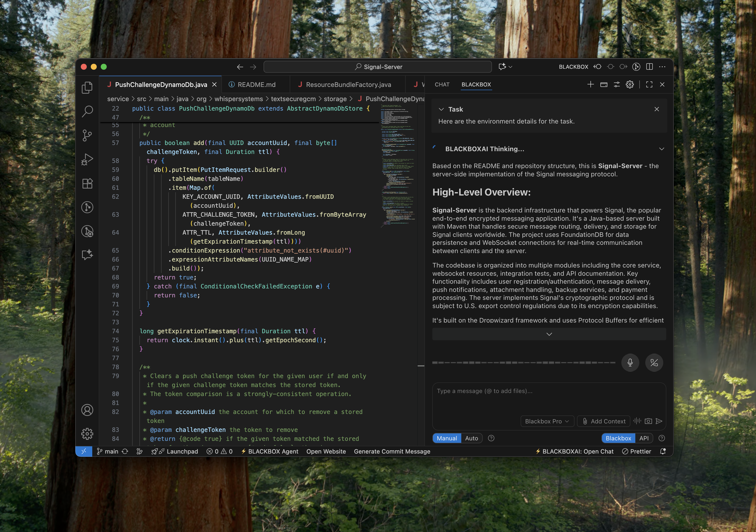Click the Add Context button
The image size is (756, 532).
(604, 421)
